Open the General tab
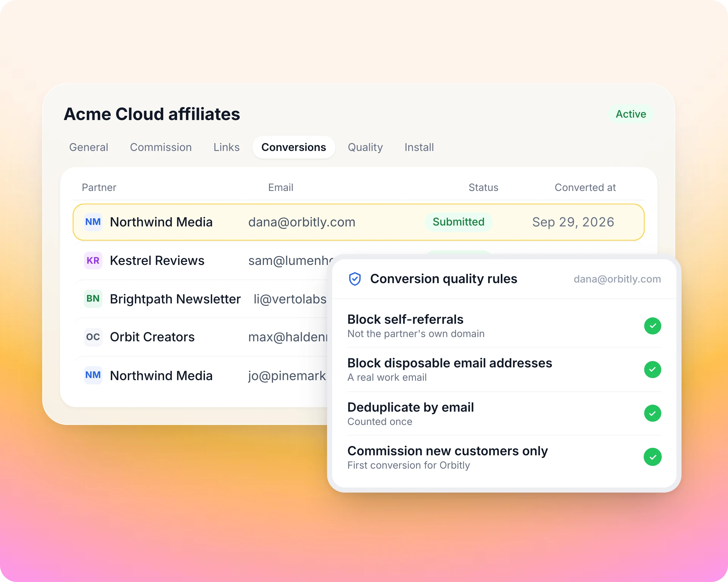Screen dimensions: 728x582 89,147
